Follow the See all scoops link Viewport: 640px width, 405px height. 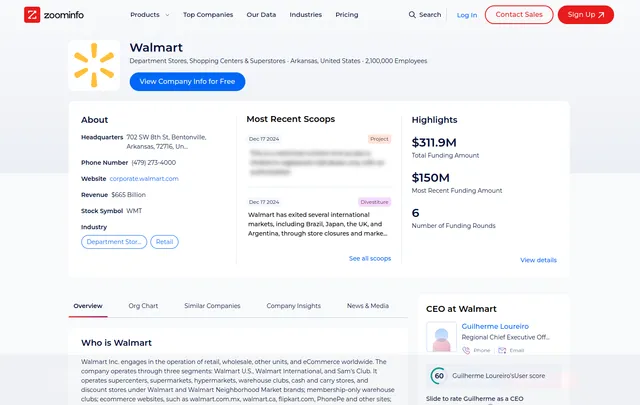click(x=370, y=259)
